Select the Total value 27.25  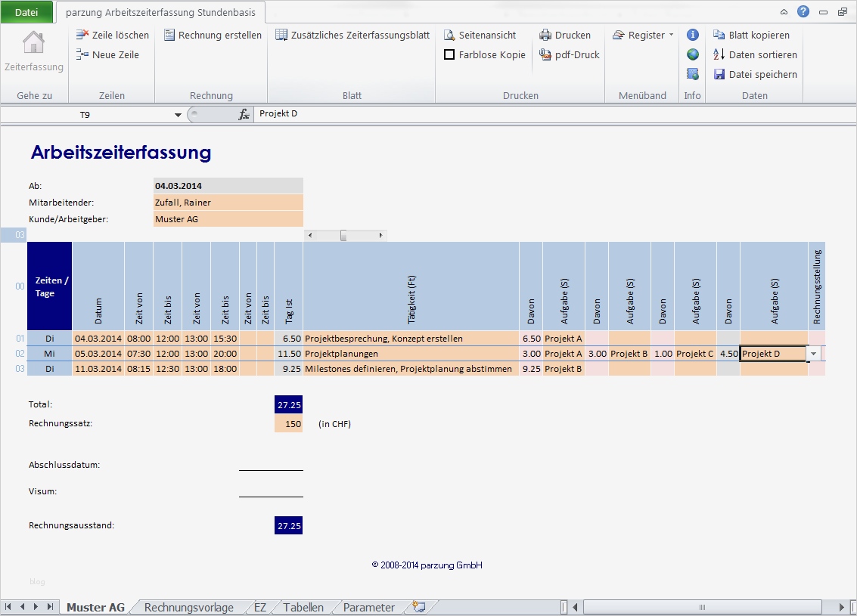pyautogui.click(x=289, y=404)
